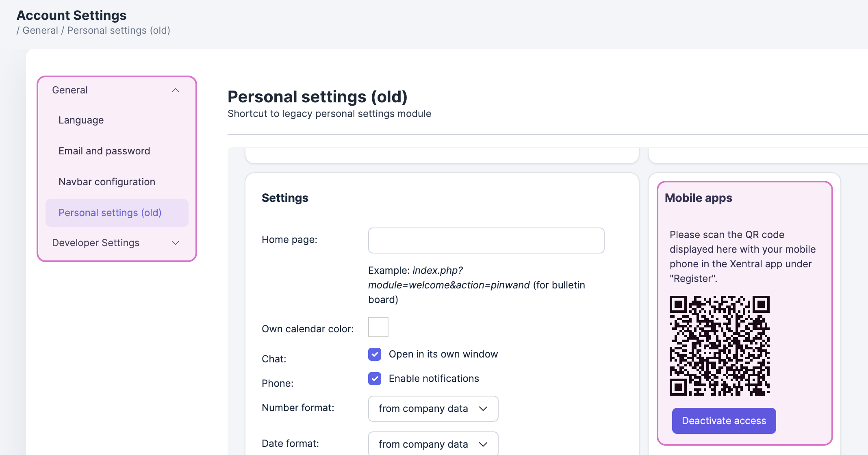
Task: Click General in the breadcrumb
Action: (x=40, y=30)
